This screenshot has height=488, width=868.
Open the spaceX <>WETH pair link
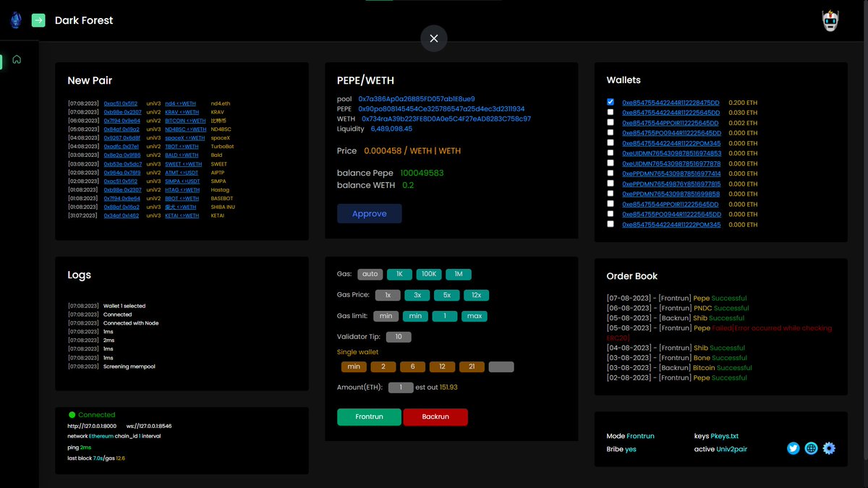[x=184, y=138]
